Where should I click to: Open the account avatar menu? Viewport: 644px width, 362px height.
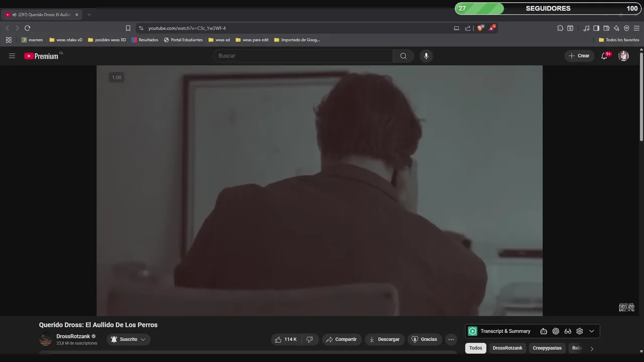click(x=624, y=56)
